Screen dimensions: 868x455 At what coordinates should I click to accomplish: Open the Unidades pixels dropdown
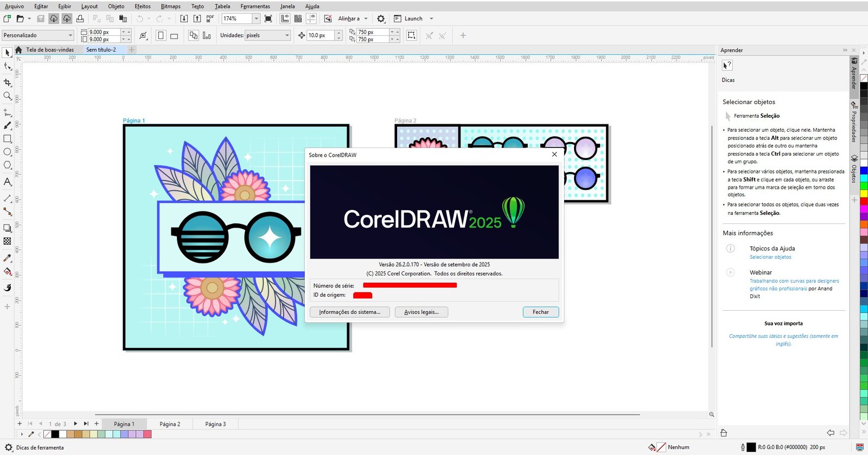(x=287, y=35)
